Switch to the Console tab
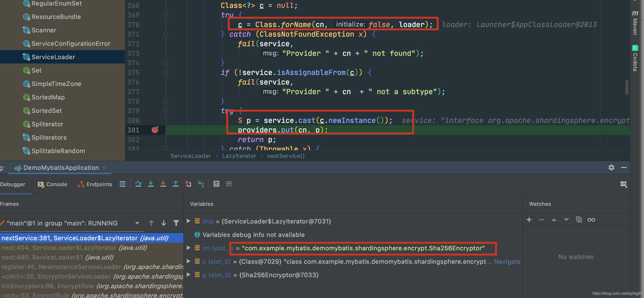The image size is (644, 298). coord(52,184)
